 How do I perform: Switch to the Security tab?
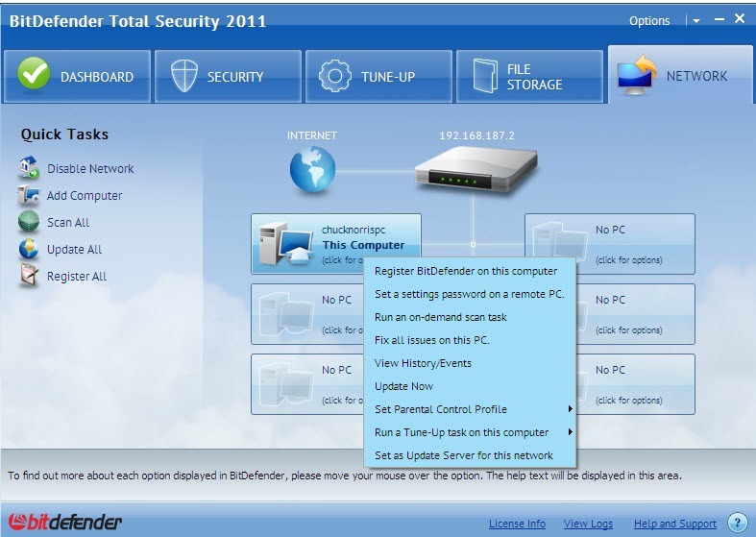pos(228,76)
